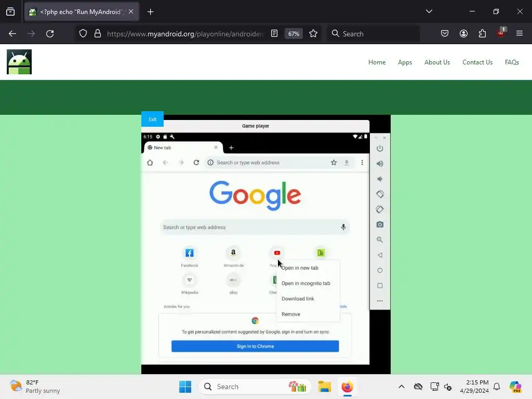Choose Remove from context menu

click(291, 314)
